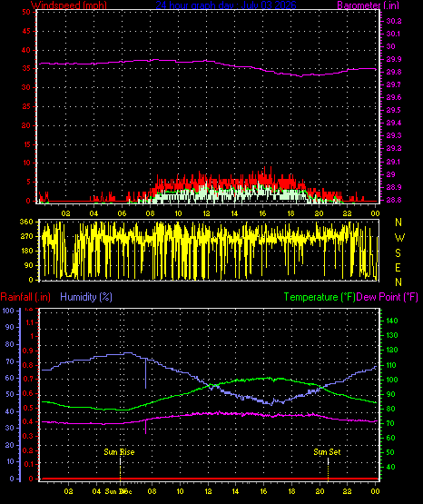This screenshot has height=504, width=423.
Task: Select the white sunset marker tick
Action: [328, 461]
